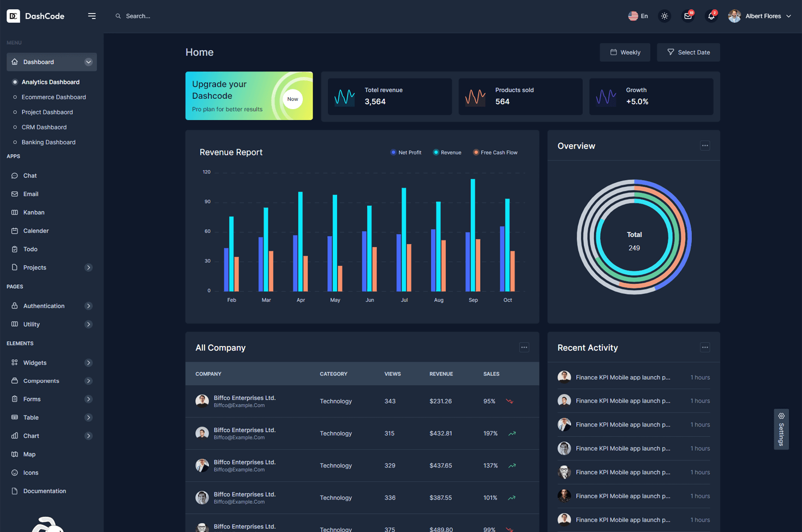Click the Authentication lock icon
Viewport: 802px width, 532px height.
pos(15,306)
